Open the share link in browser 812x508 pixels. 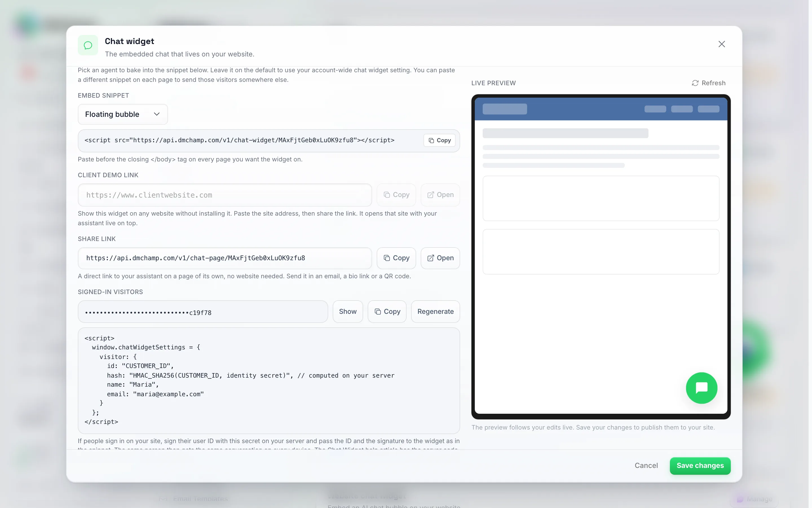440,258
